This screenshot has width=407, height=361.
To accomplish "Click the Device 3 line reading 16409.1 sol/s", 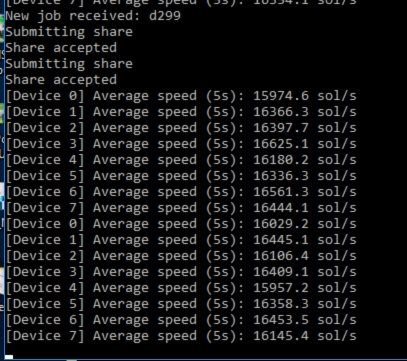I will (x=181, y=272).
